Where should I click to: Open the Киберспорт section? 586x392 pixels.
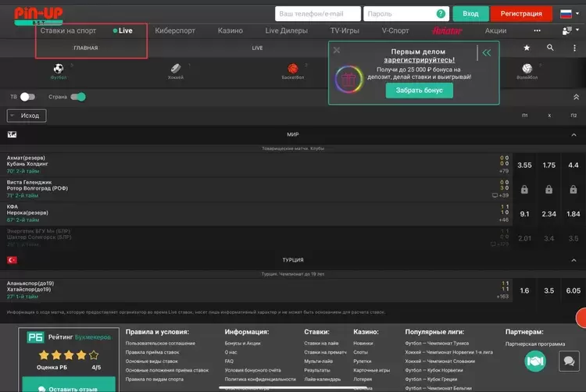click(x=175, y=30)
